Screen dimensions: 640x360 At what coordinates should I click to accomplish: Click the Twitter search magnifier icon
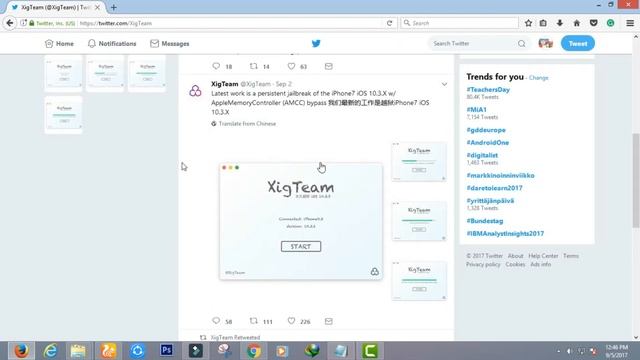pyautogui.click(x=522, y=43)
